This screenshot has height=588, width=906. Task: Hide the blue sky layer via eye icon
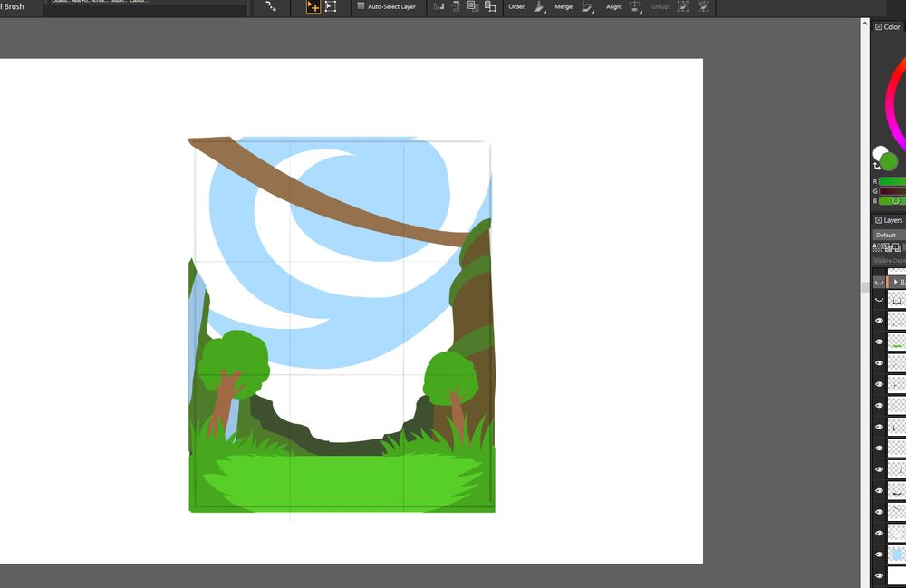click(879, 554)
